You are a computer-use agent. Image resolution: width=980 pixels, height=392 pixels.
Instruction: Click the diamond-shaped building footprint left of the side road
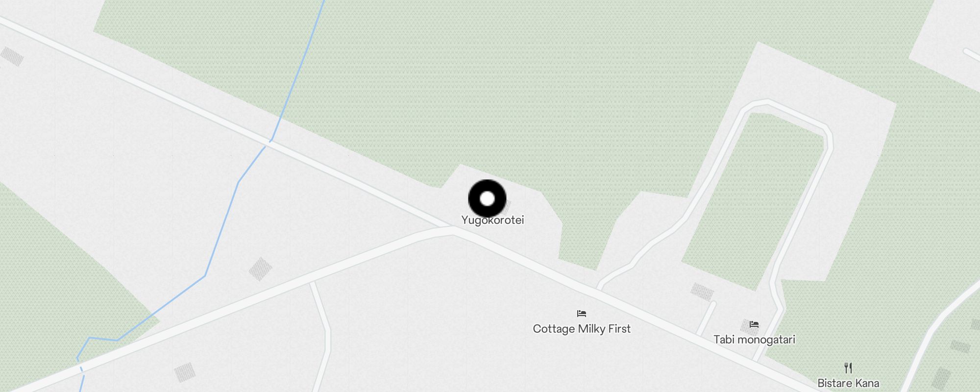click(260, 269)
